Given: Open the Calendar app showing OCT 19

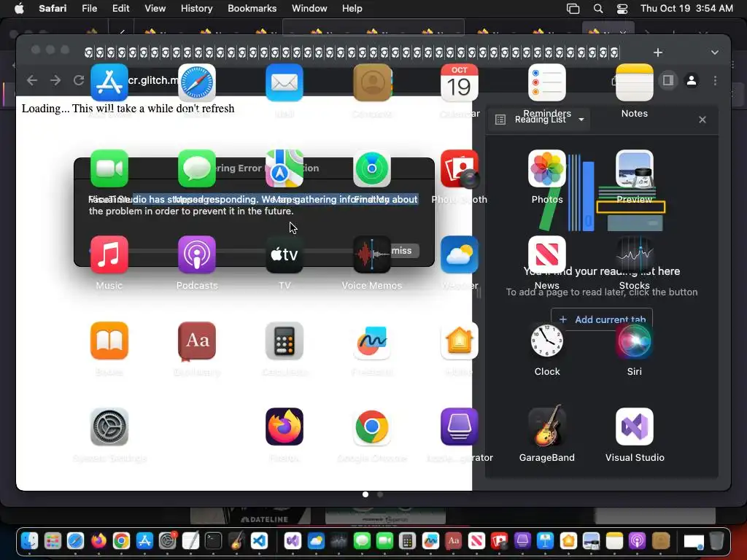Looking at the screenshot, I should (460, 82).
